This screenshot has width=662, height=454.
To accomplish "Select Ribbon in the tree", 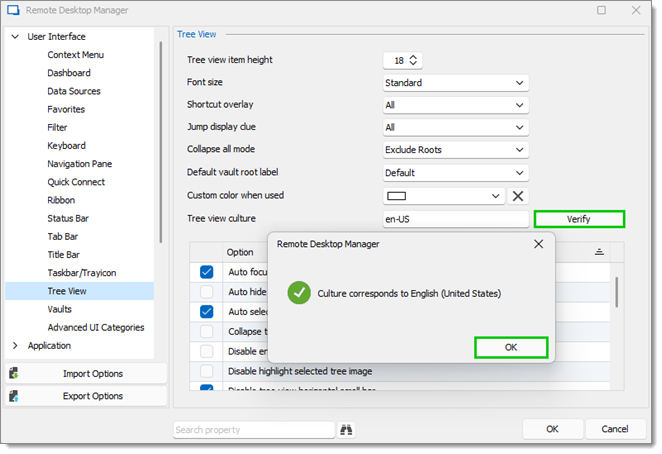I will tap(61, 200).
